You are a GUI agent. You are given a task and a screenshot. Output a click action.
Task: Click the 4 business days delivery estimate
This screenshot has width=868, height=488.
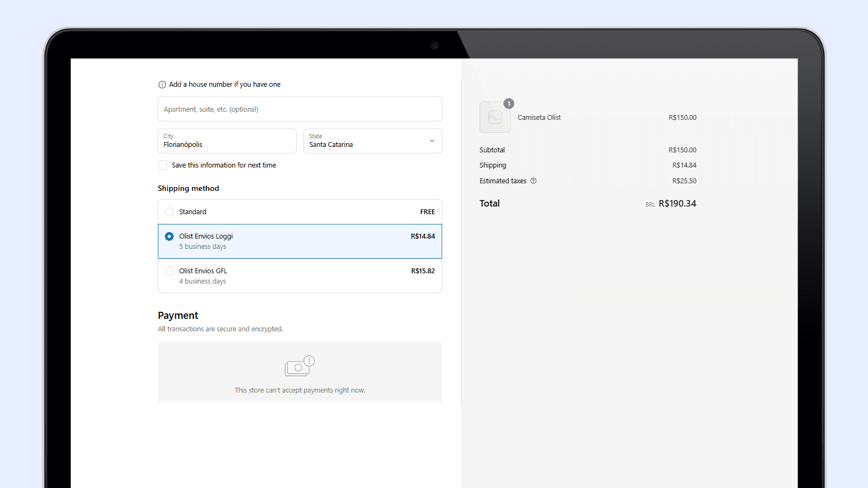click(x=202, y=281)
